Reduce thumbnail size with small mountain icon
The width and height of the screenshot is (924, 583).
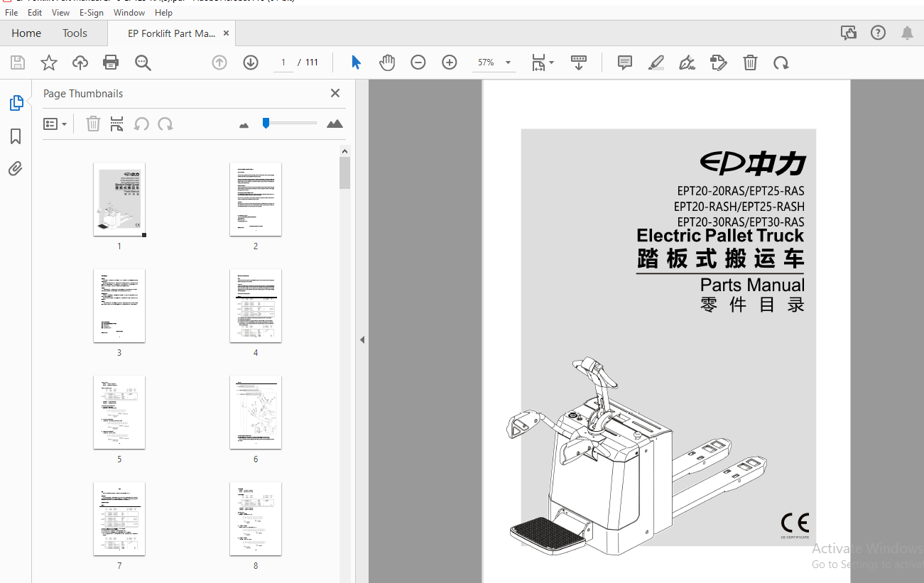pos(244,125)
